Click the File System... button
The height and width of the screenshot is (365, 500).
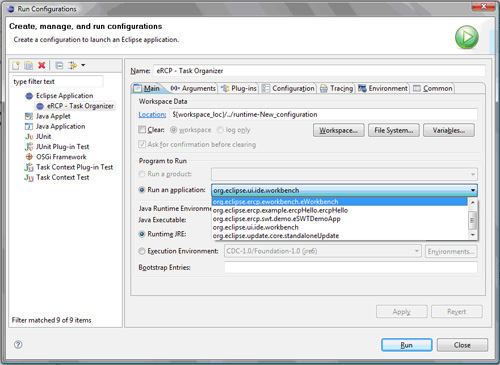[x=394, y=130]
